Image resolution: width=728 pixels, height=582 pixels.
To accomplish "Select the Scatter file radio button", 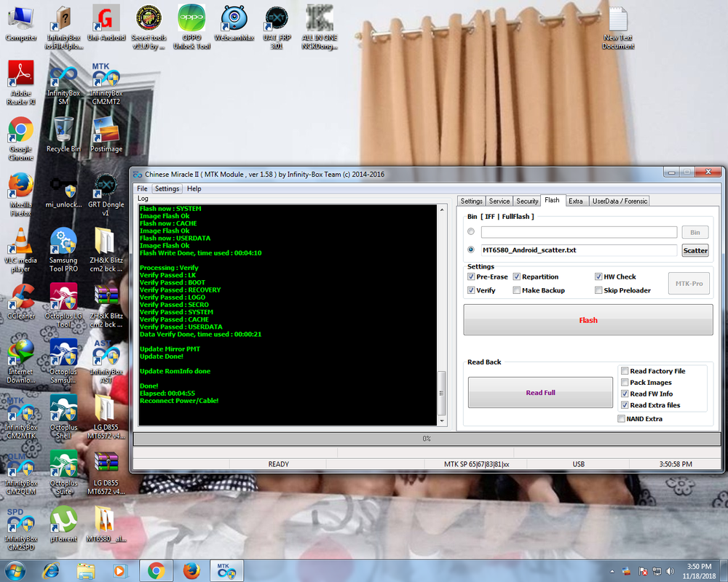I will [x=471, y=250].
